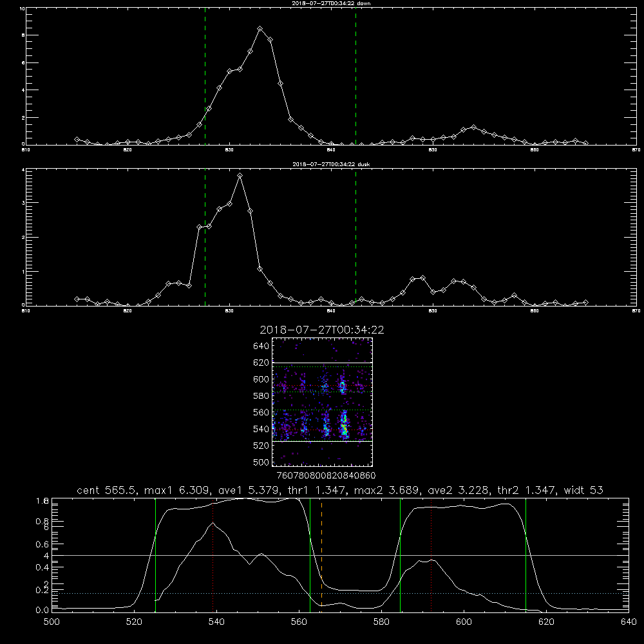The width and height of the screenshot is (644, 644).
Task: Click the 560 label on bottom plot x-axis
Action: tap(299, 622)
